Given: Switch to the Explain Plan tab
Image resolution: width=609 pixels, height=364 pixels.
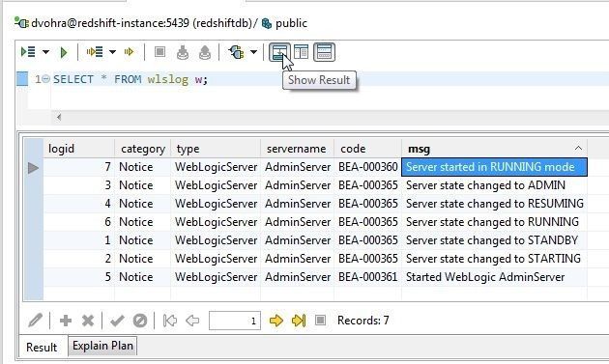Looking at the screenshot, I should tap(102, 346).
